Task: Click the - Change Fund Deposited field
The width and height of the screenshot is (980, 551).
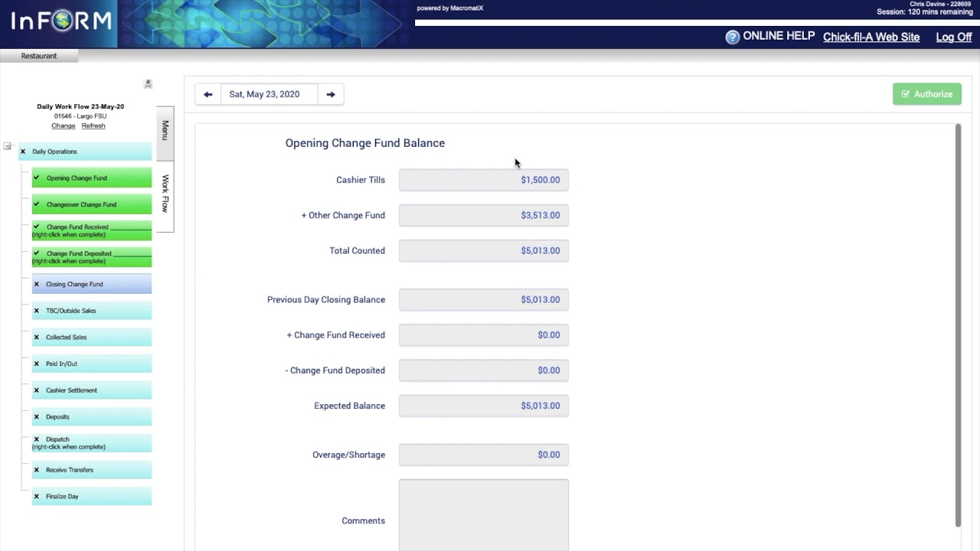Action: tap(484, 370)
